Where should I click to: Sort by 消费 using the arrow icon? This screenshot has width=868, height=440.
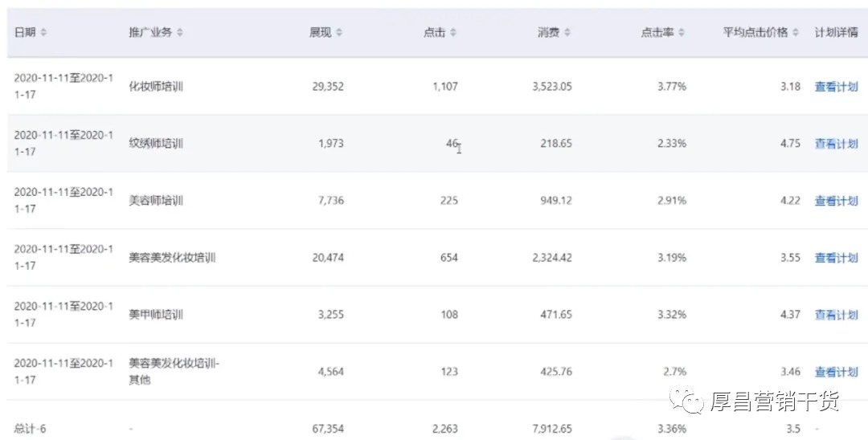[x=567, y=33]
